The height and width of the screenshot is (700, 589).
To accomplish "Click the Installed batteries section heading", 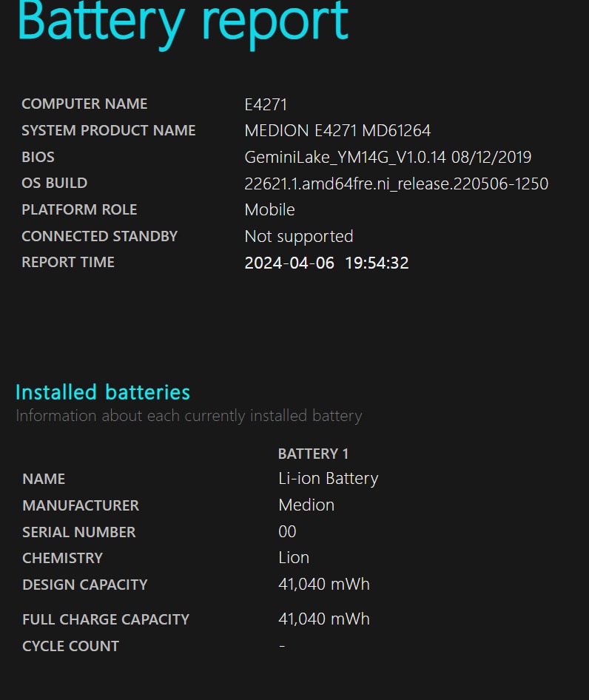I will (103, 392).
